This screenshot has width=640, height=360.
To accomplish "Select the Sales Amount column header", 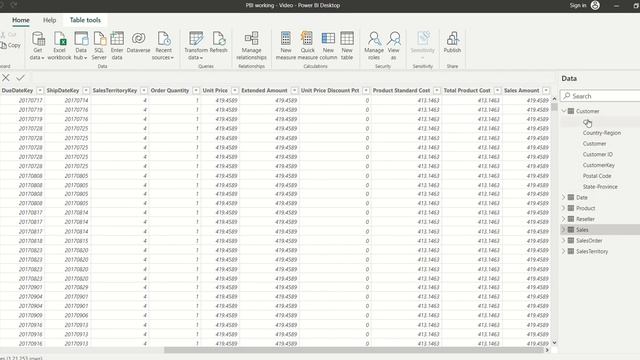I will point(521,91).
